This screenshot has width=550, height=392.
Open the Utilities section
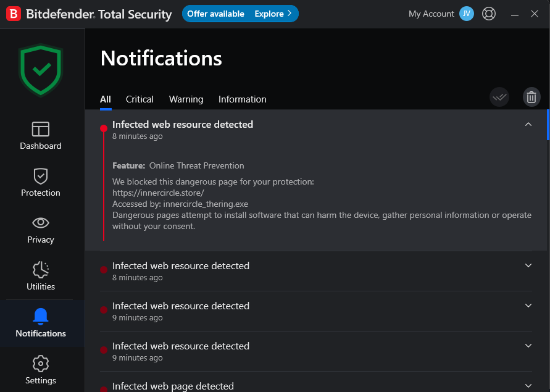(x=41, y=277)
